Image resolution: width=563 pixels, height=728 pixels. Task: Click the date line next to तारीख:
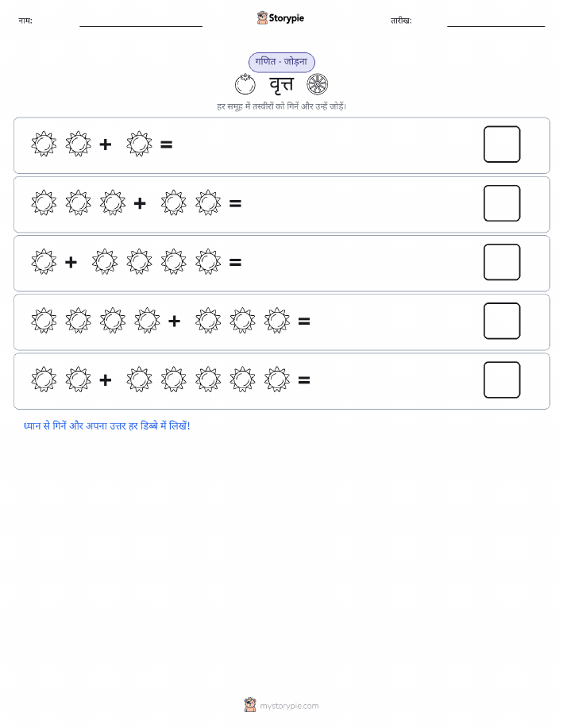point(496,26)
